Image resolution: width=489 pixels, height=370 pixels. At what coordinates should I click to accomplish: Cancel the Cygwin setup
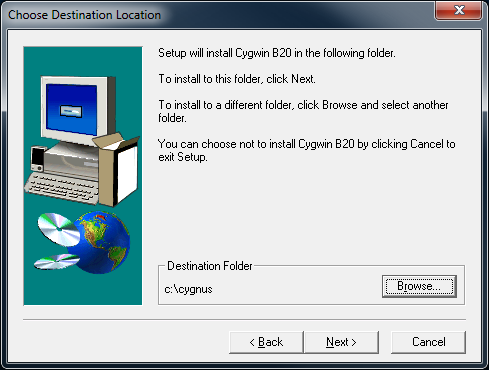[428, 342]
